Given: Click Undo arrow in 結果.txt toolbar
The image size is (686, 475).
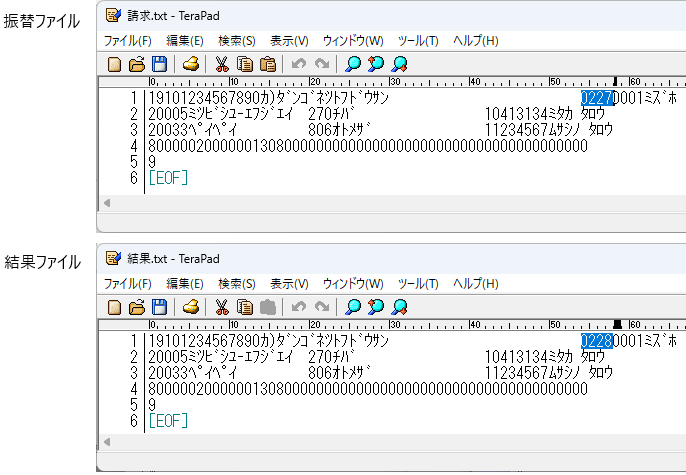Looking at the screenshot, I should pyautogui.click(x=298, y=307).
